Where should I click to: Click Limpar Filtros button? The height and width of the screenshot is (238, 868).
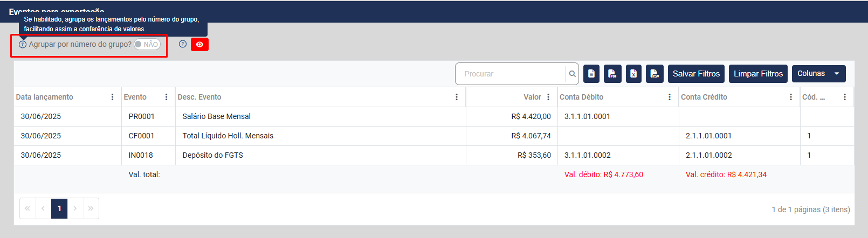click(x=758, y=74)
